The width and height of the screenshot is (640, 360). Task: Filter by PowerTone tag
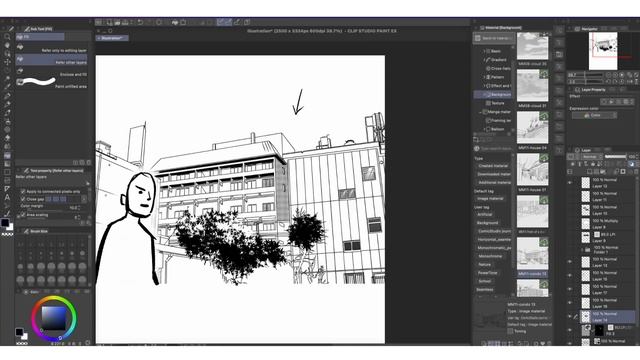tap(487, 273)
